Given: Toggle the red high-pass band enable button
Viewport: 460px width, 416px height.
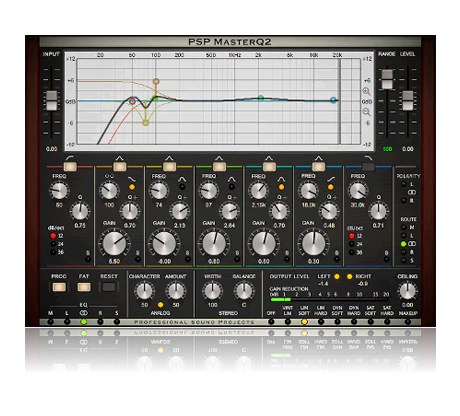Looking at the screenshot, I should (70, 166).
